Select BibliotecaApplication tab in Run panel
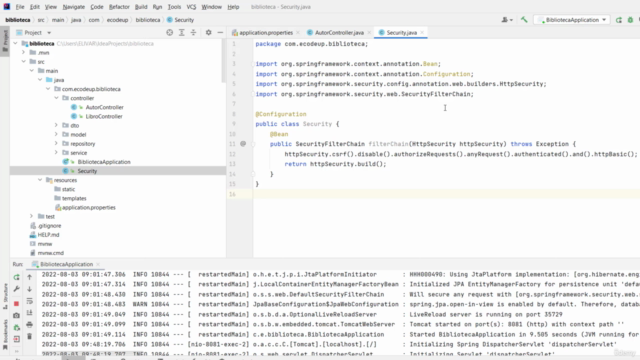 (x=66, y=264)
